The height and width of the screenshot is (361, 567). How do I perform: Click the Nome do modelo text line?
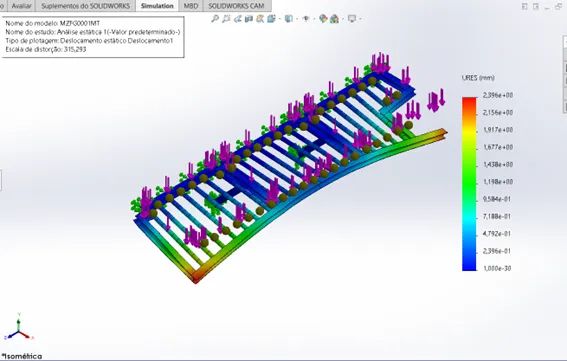53,23
